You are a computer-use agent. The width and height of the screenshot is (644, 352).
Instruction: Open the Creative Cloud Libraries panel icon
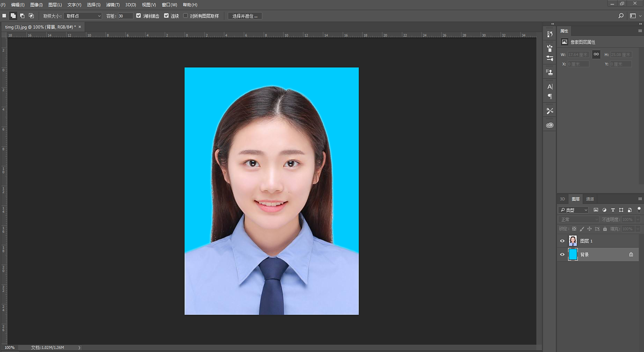(550, 125)
